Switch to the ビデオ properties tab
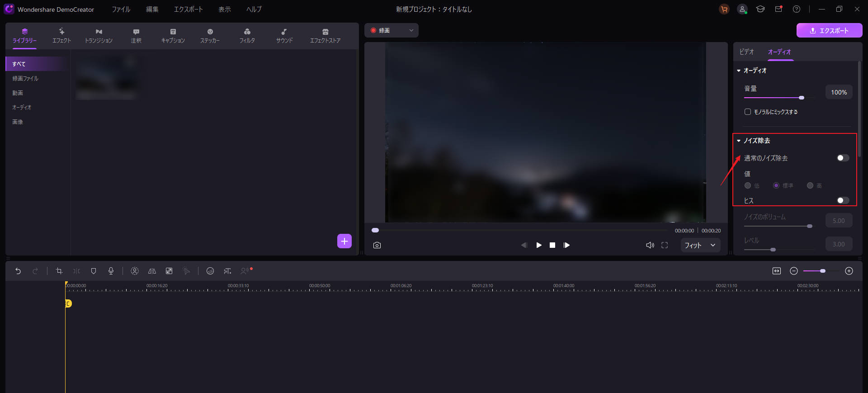Viewport: 868px width, 393px height. [x=746, y=52]
